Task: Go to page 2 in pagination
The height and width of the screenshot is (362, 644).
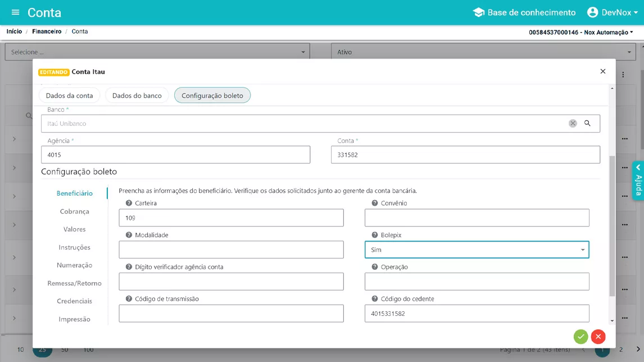Action: tap(621, 350)
